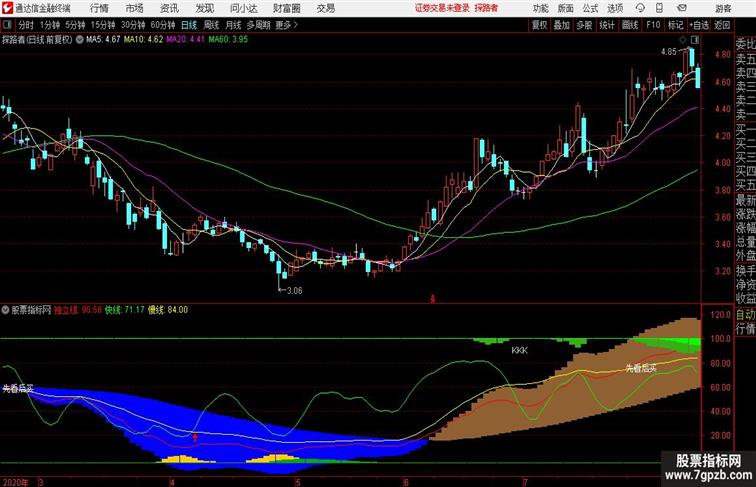Click the 通达信 app logo icon
This screenshot has width=756, height=487.
point(7,8)
